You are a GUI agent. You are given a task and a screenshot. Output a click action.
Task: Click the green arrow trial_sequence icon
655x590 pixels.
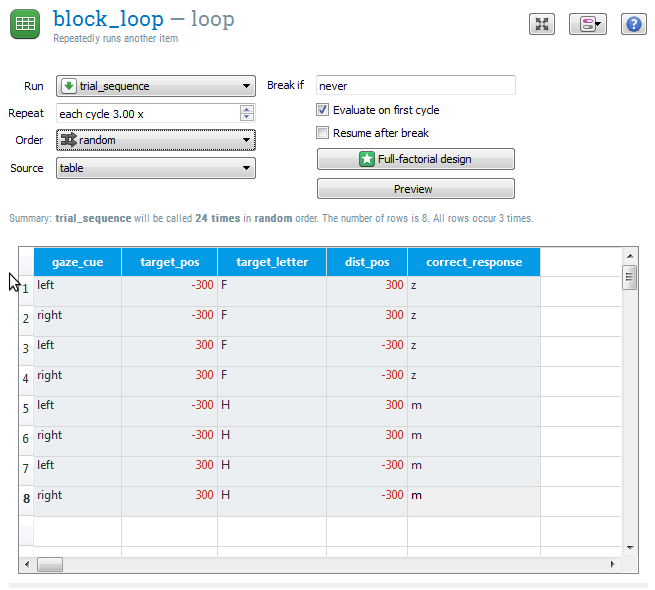(x=69, y=86)
